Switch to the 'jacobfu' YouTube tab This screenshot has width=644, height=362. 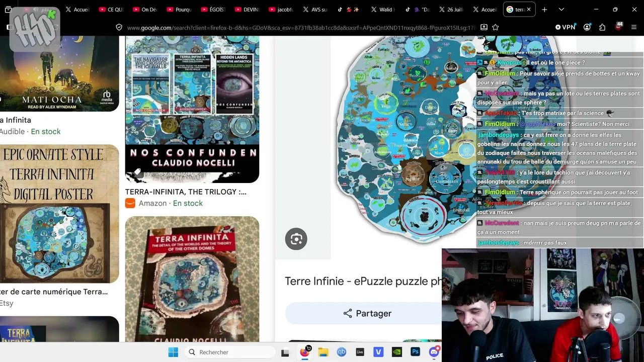click(x=281, y=10)
